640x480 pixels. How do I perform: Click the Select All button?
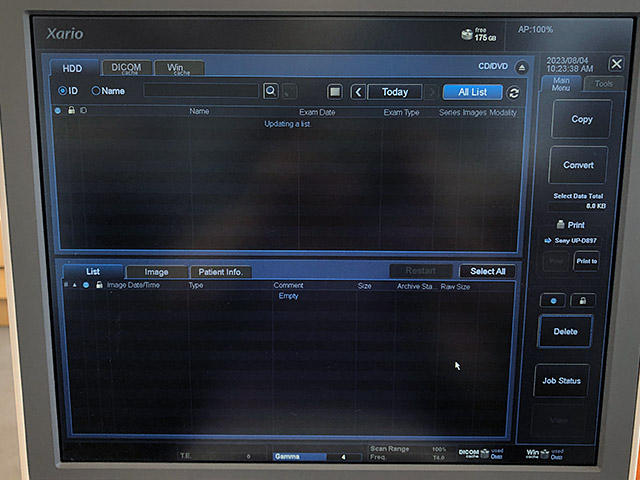tap(487, 271)
